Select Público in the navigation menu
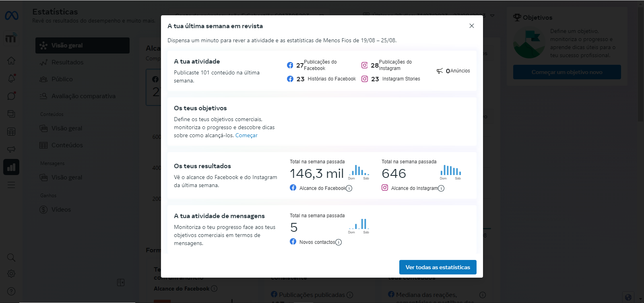The width and height of the screenshot is (644, 303). pos(62,79)
